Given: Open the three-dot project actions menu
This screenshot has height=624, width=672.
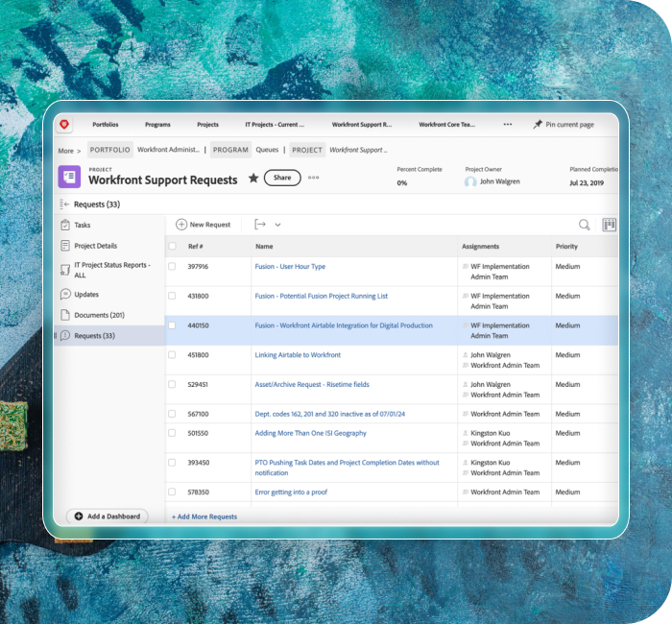Looking at the screenshot, I should (313, 178).
